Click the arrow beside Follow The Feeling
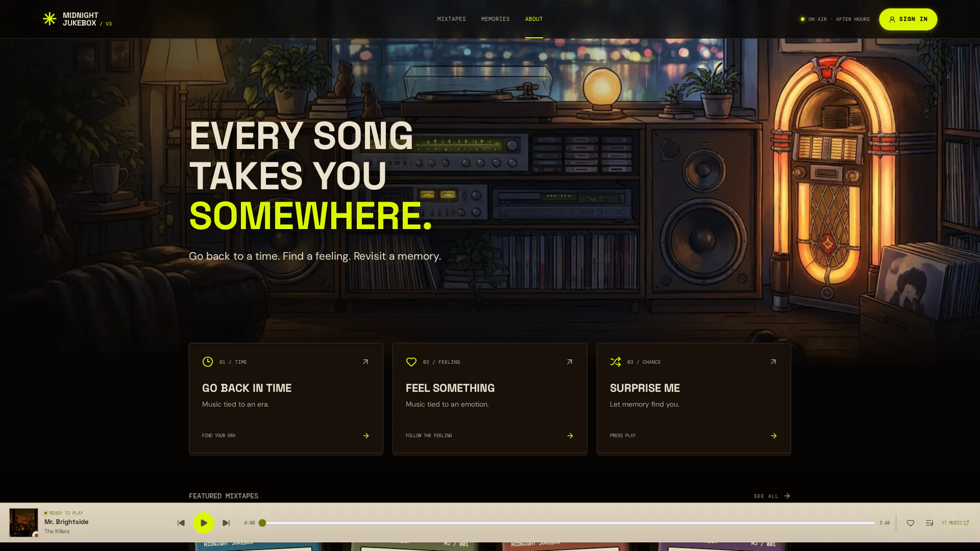Image resolution: width=980 pixels, height=551 pixels. click(x=570, y=436)
